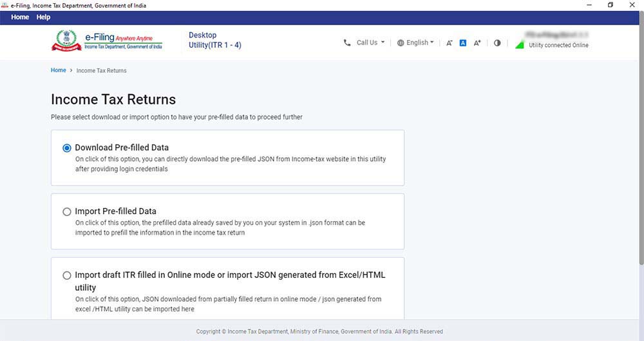Increase font size with A+ icon
644x341 pixels.
coord(477,43)
